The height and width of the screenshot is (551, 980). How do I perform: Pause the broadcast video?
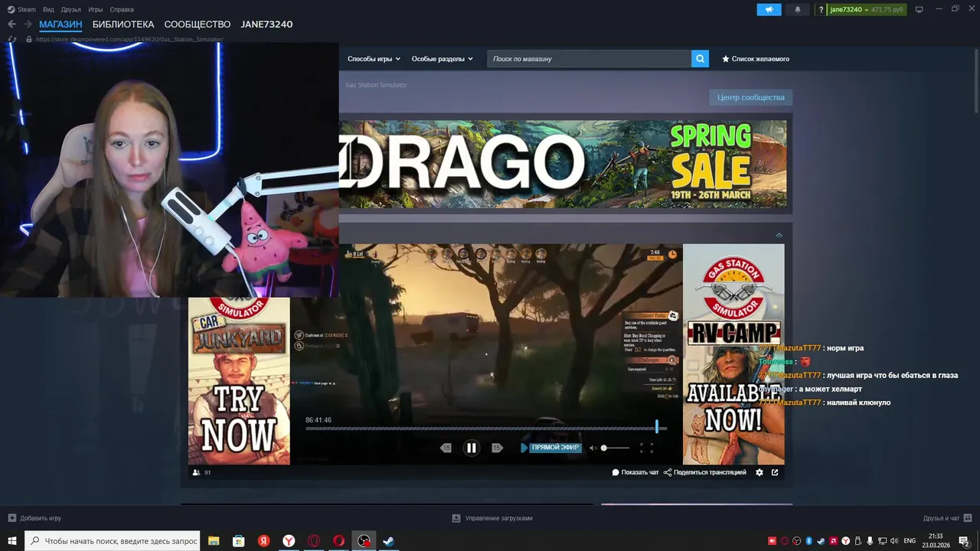472,448
